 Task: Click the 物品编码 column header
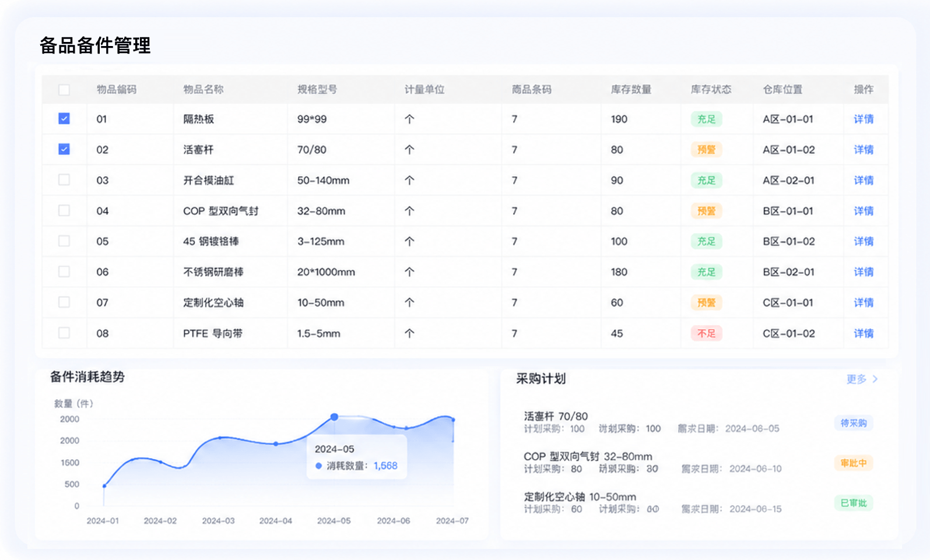tap(117, 90)
